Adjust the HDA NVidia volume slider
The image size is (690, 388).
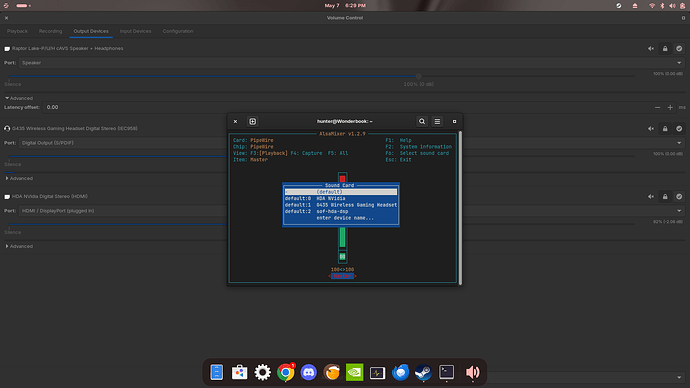(321, 224)
